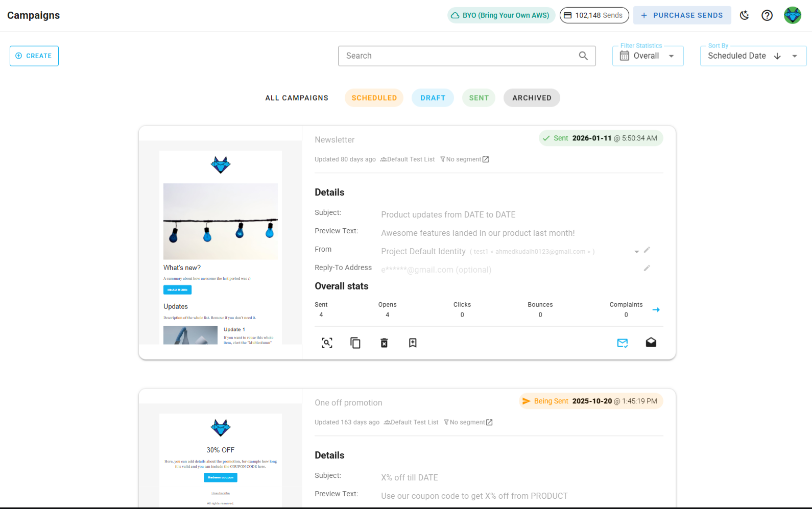Screen dimensions: 812x509
Task: Click the Newsletter Reply-To Address field
Action: tap(511, 270)
